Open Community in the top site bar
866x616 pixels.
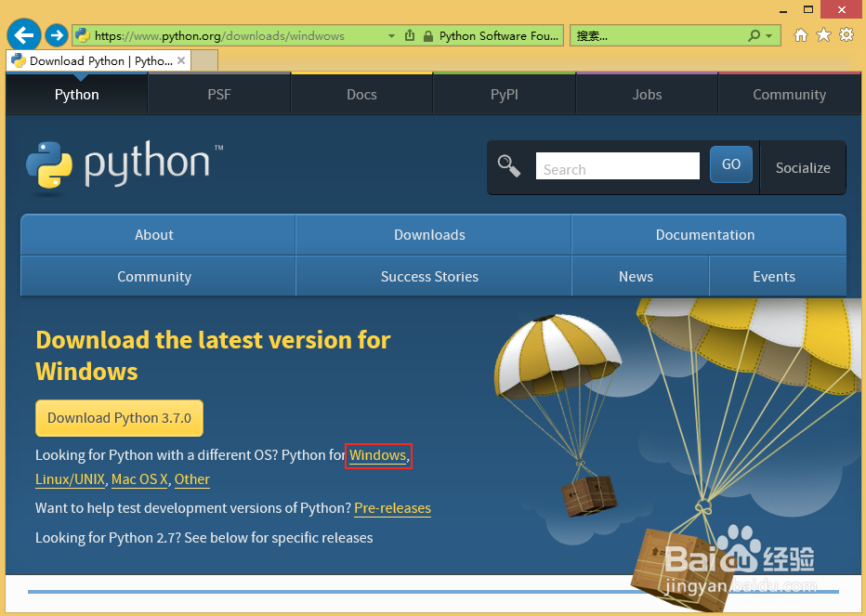789,95
